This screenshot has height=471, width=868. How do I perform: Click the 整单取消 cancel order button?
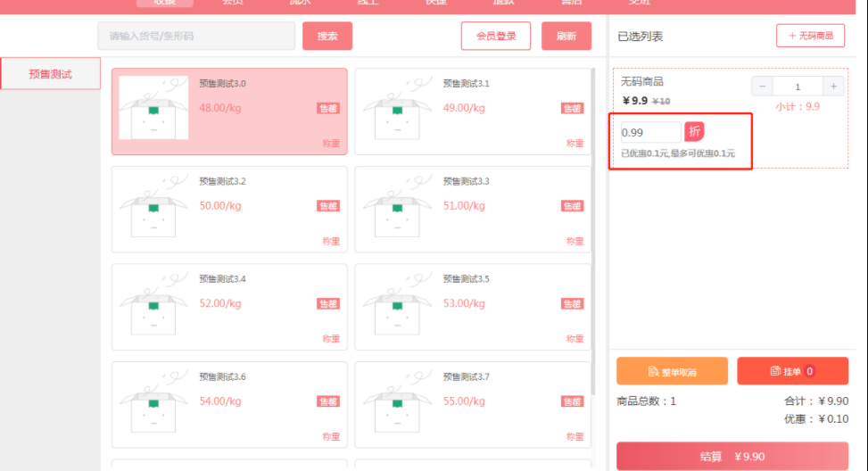[672, 371]
